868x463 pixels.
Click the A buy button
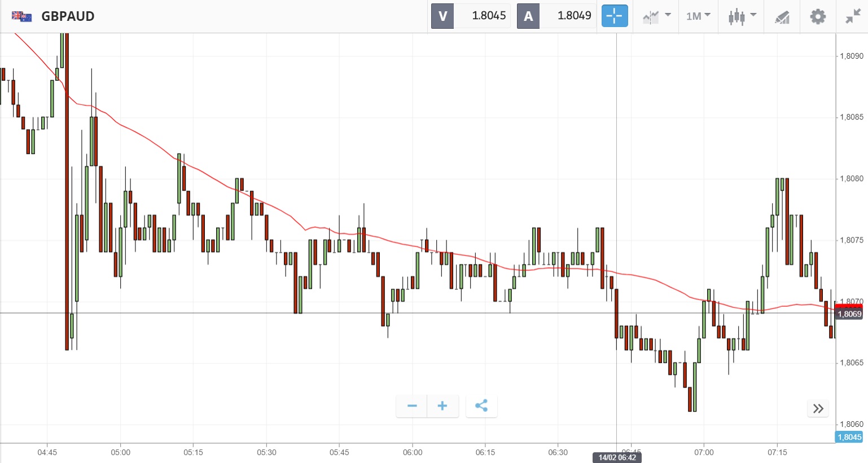pos(528,16)
